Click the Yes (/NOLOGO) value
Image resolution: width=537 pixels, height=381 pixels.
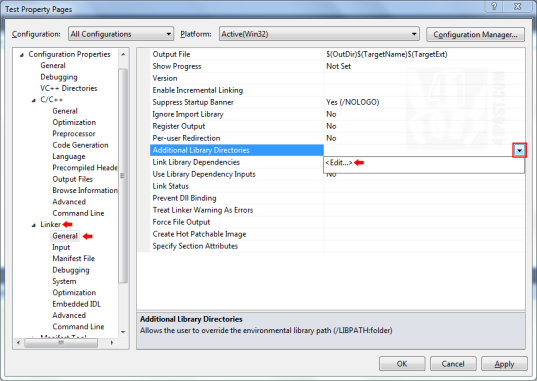[x=352, y=102]
